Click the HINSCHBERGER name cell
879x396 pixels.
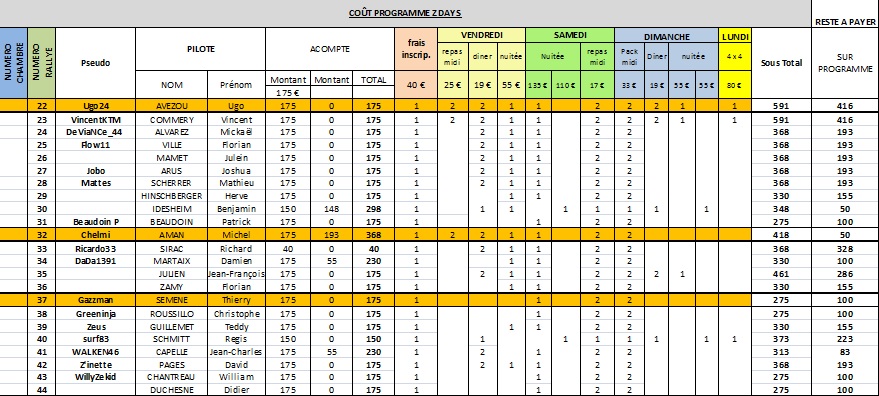coord(172,196)
